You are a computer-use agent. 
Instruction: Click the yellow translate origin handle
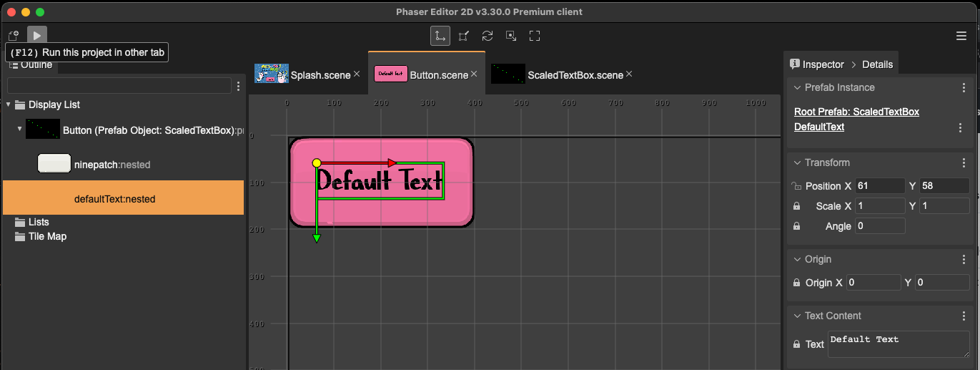[x=317, y=163]
